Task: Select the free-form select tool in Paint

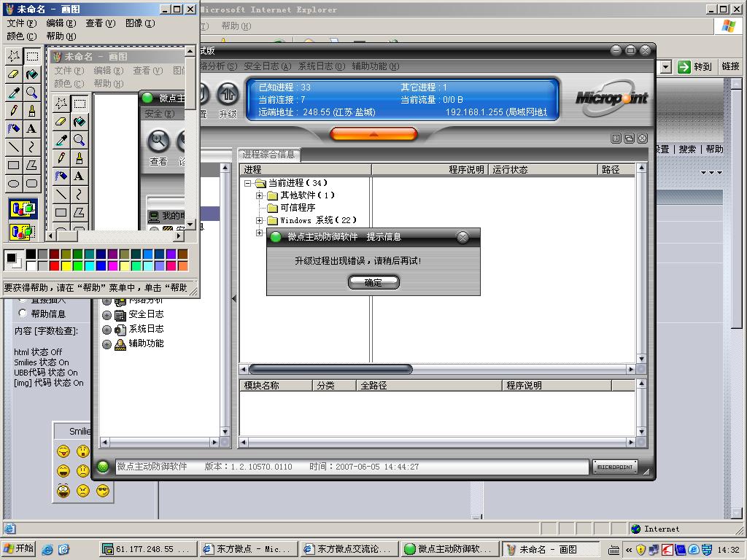Action: 14,56
